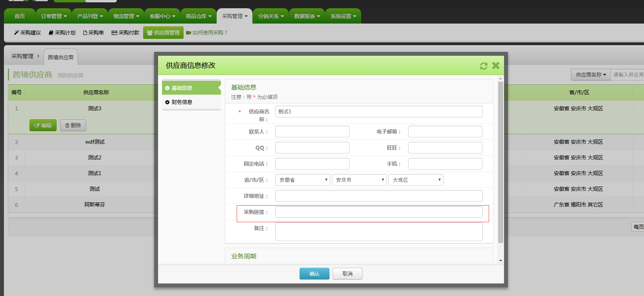
Task: Click 取消 to cancel the dialog
Action: (348, 274)
